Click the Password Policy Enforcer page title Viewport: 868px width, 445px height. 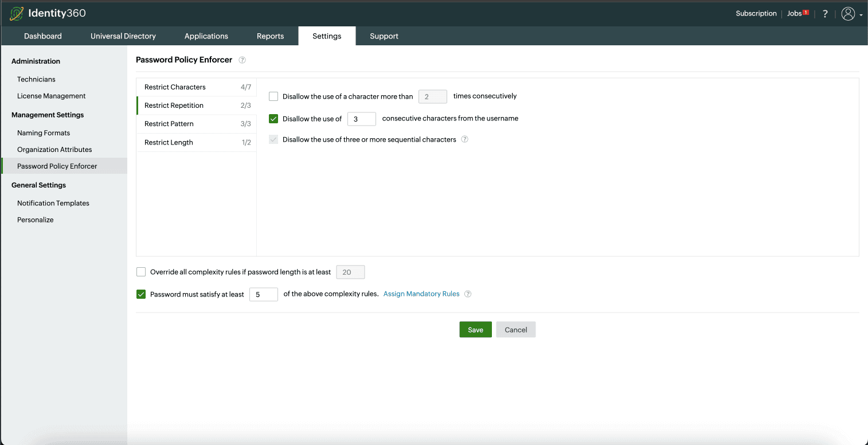[x=184, y=60]
